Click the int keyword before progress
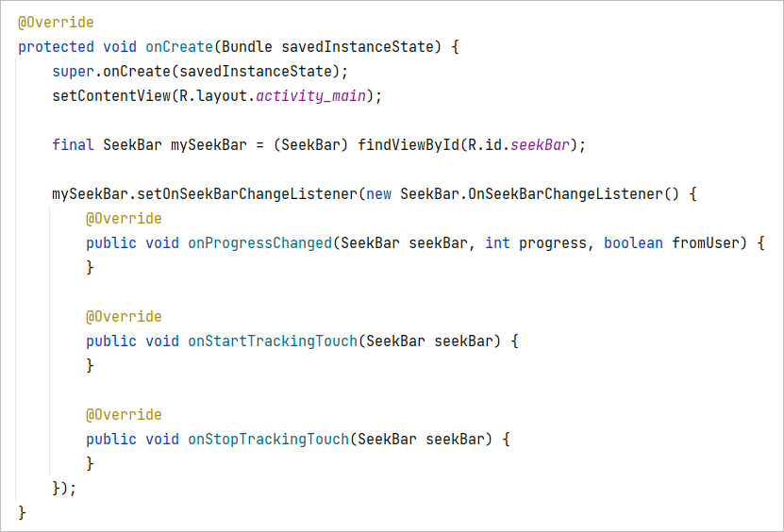Screen dimensions: 784x532 coord(497,243)
